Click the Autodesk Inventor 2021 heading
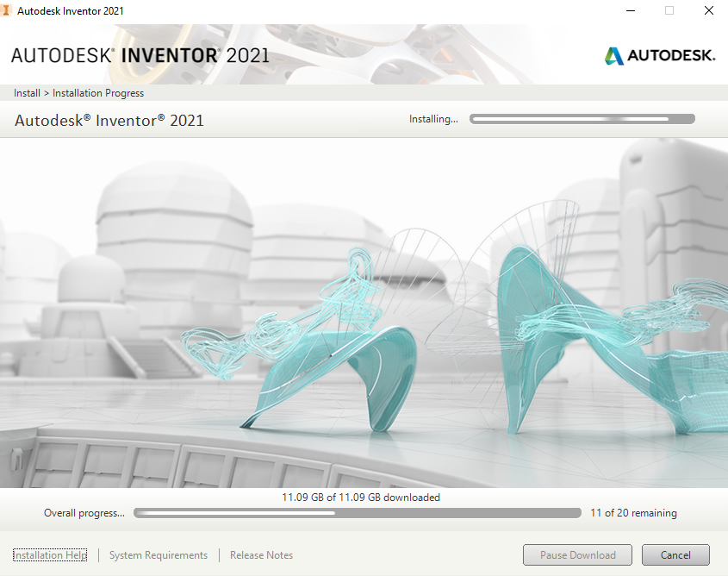The height and width of the screenshot is (576, 728). click(x=109, y=120)
